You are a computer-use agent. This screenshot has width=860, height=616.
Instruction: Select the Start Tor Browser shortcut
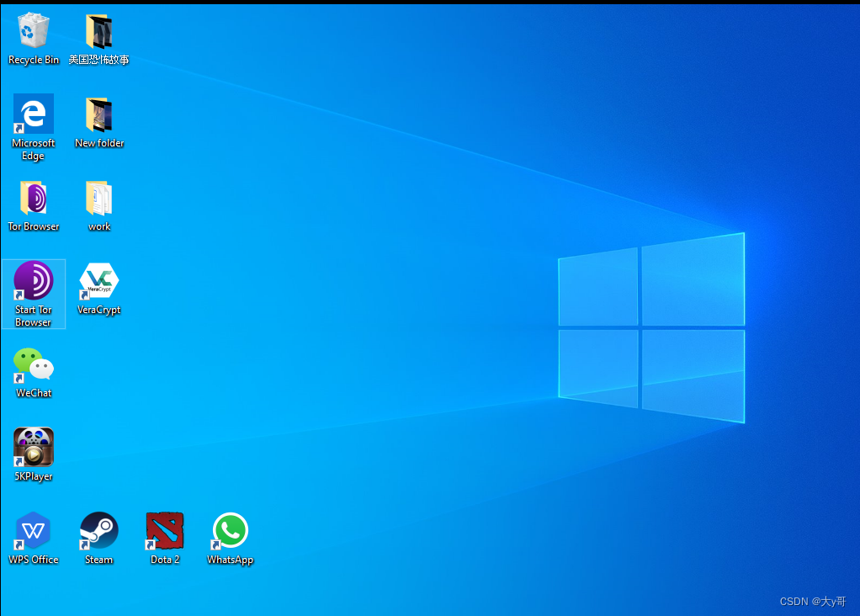[x=34, y=280]
